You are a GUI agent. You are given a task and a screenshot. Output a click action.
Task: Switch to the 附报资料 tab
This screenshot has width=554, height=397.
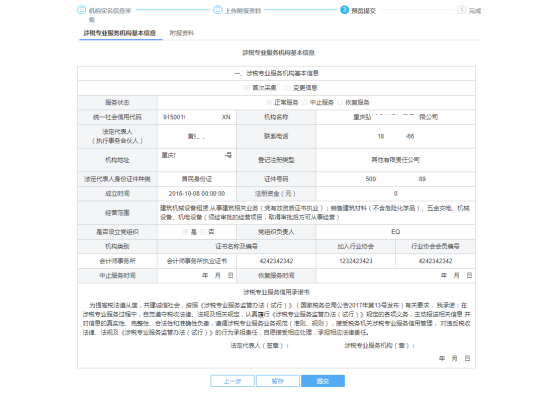click(182, 33)
